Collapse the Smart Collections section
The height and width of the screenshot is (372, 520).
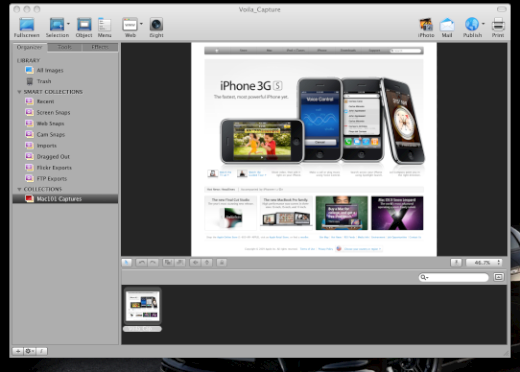(19, 92)
